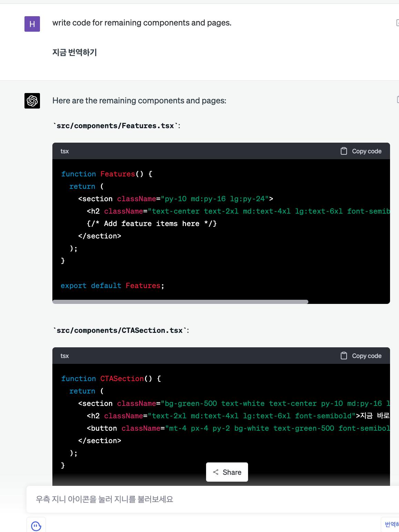
Task: Click the export default Features code line
Action: (x=112, y=286)
